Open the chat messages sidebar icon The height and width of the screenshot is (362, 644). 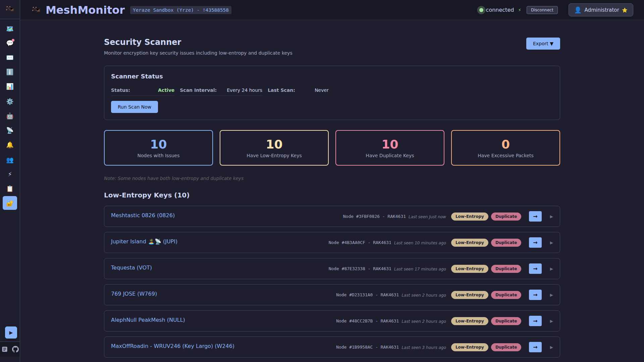click(10, 43)
